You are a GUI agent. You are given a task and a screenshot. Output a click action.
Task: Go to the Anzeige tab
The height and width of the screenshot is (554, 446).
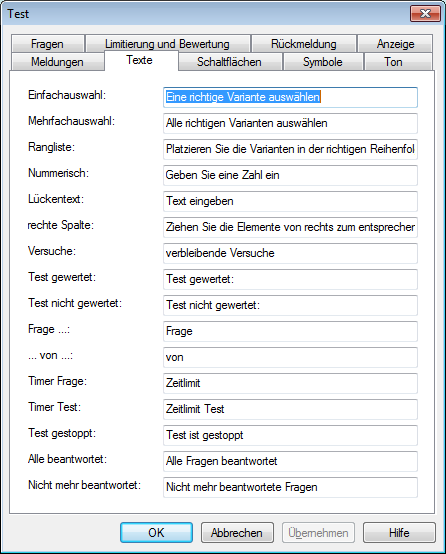[395, 44]
